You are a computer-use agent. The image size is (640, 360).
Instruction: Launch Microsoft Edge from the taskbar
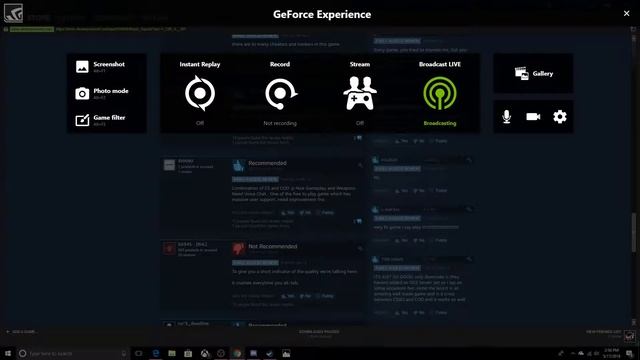[156, 353]
